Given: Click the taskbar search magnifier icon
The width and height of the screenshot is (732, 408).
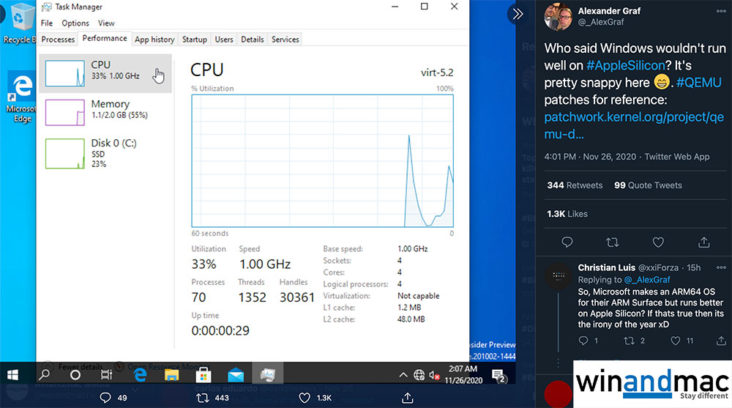Looking at the screenshot, I should point(45,375).
